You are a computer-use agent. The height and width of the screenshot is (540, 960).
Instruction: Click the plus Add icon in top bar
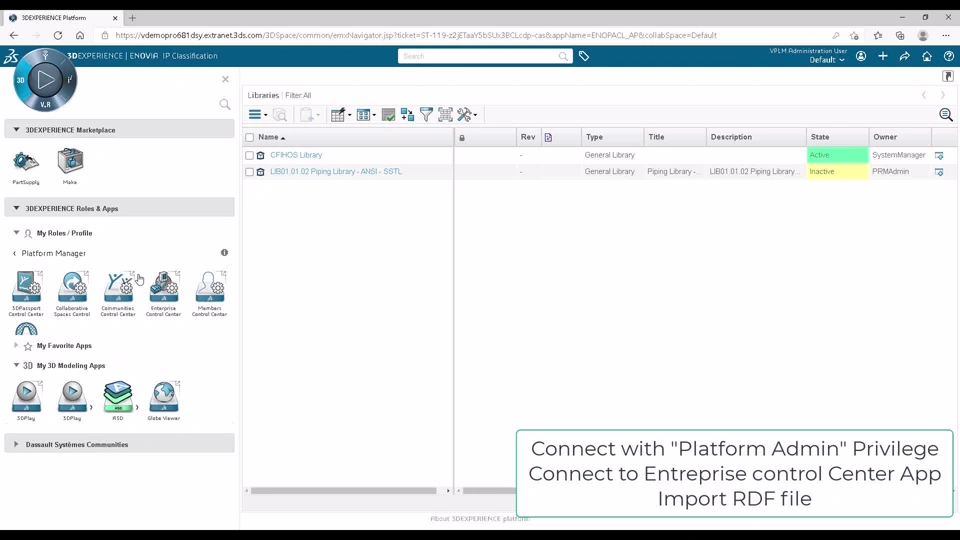click(883, 56)
